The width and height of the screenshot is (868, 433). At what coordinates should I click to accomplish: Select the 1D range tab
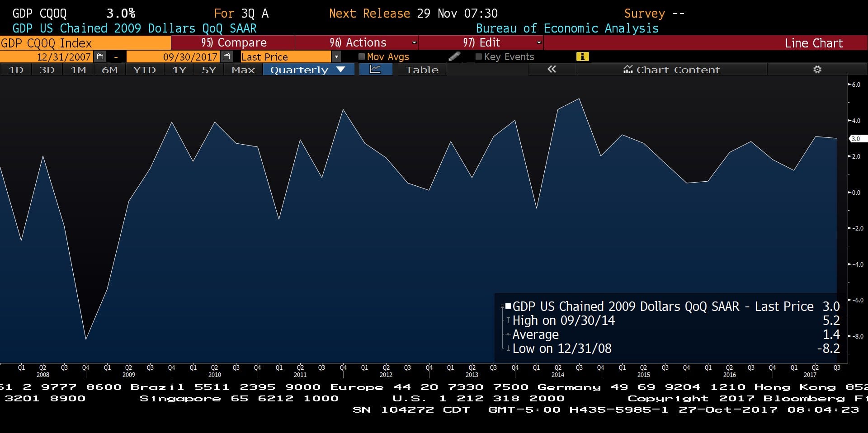[16, 70]
